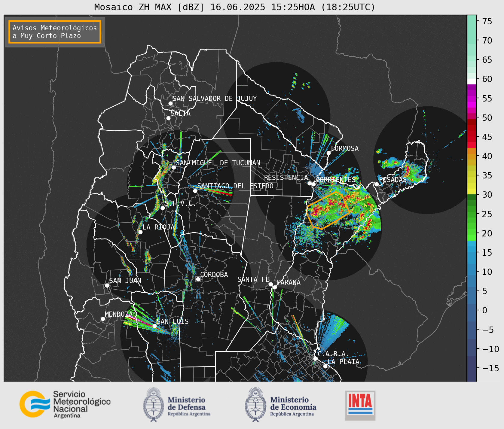Click the C.A.B.A. city dot
The width and height of the screenshot is (504, 429).
click(x=315, y=358)
